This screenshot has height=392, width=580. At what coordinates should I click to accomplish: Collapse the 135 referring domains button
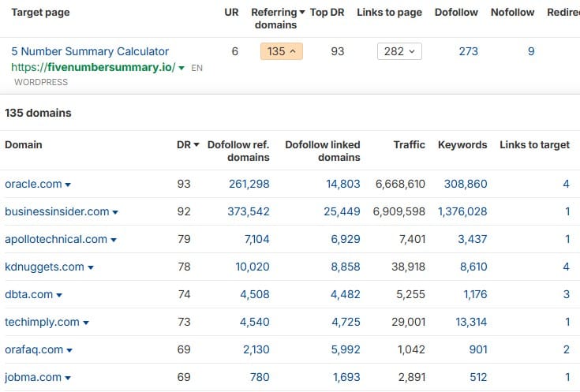[282, 51]
